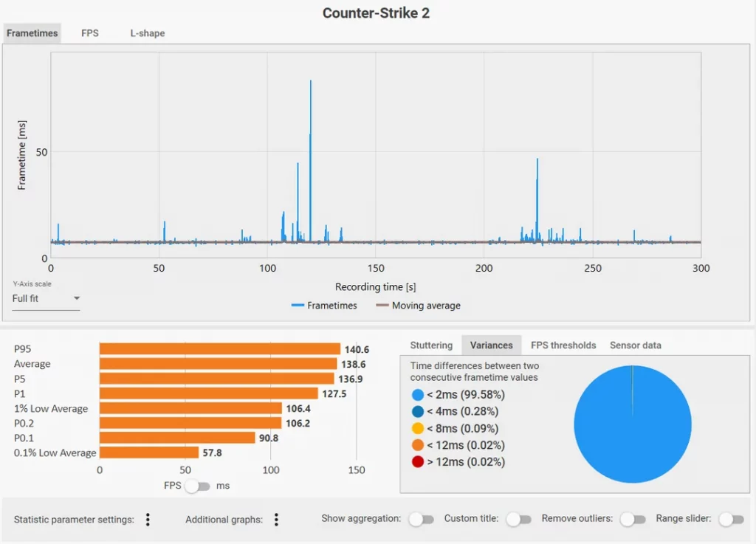This screenshot has height=544, width=756.
Task: Click the Recording time [s] axis label
Action: [x=376, y=286]
